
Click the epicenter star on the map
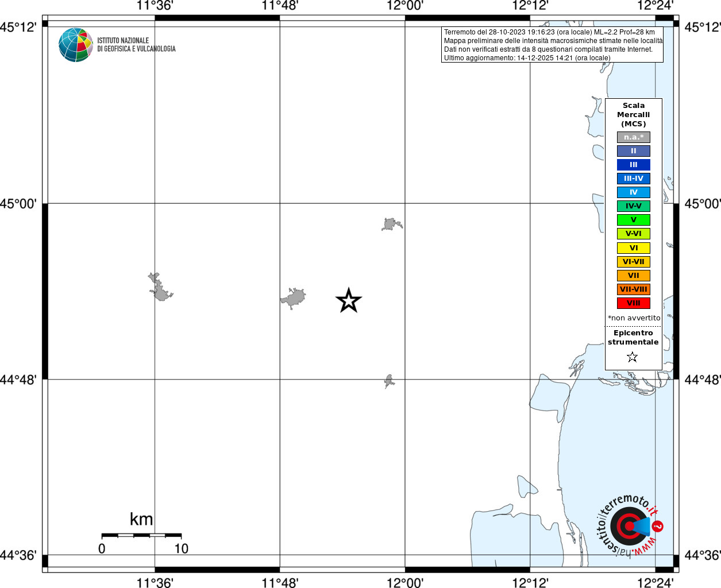[x=349, y=300]
